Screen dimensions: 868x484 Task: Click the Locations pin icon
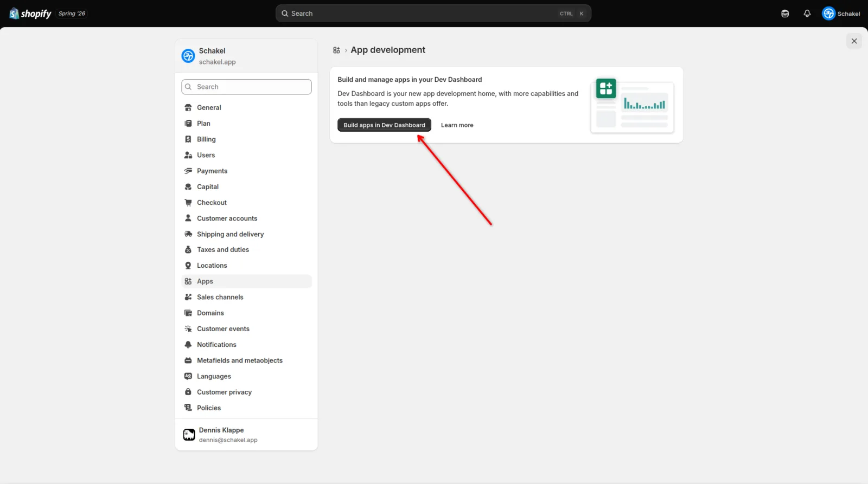coord(188,266)
